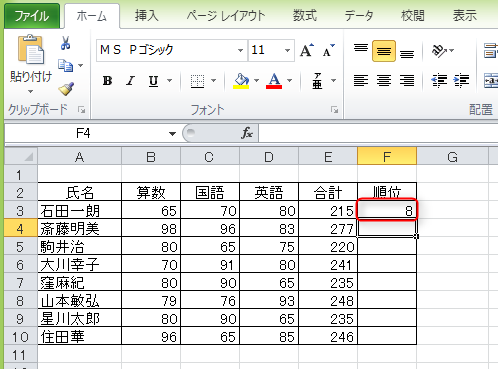This screenshot has height=369, width=498.
Task: Apply cell borders icon
Action: [x=197, y=81]
